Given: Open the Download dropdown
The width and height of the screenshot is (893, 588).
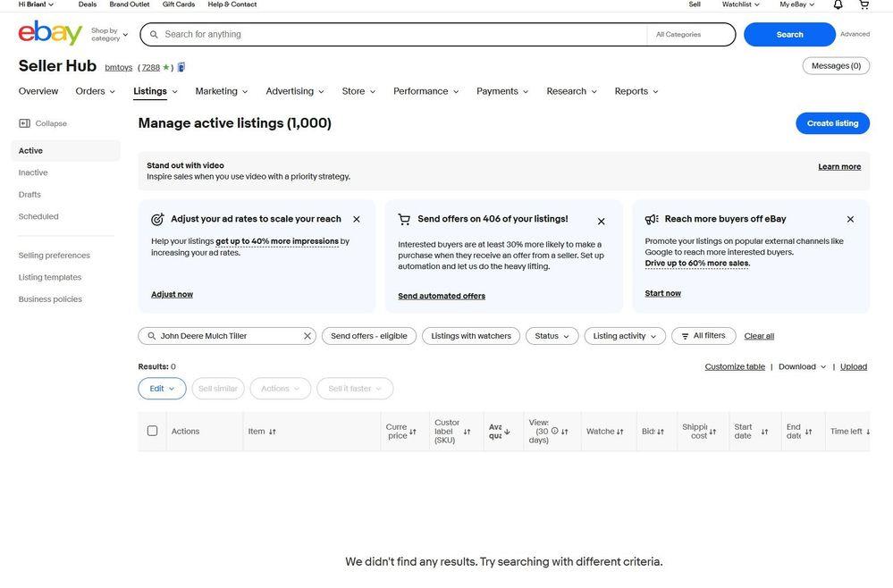Looking at the screenshot, I should pyautogui.click(x=802, y=366).
